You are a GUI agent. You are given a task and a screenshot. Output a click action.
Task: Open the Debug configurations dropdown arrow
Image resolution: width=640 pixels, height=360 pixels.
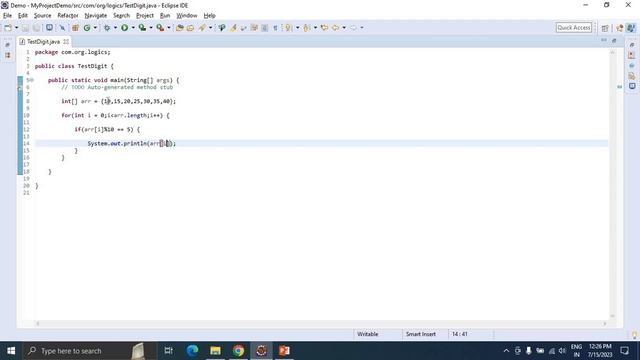tap(115, 28)
